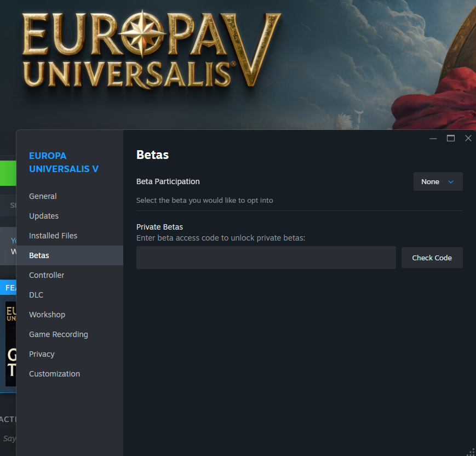Expand the Beta Participation dropdown showing None
The height and width of the screenshot is (456, 476).
[x=438, y=181]
